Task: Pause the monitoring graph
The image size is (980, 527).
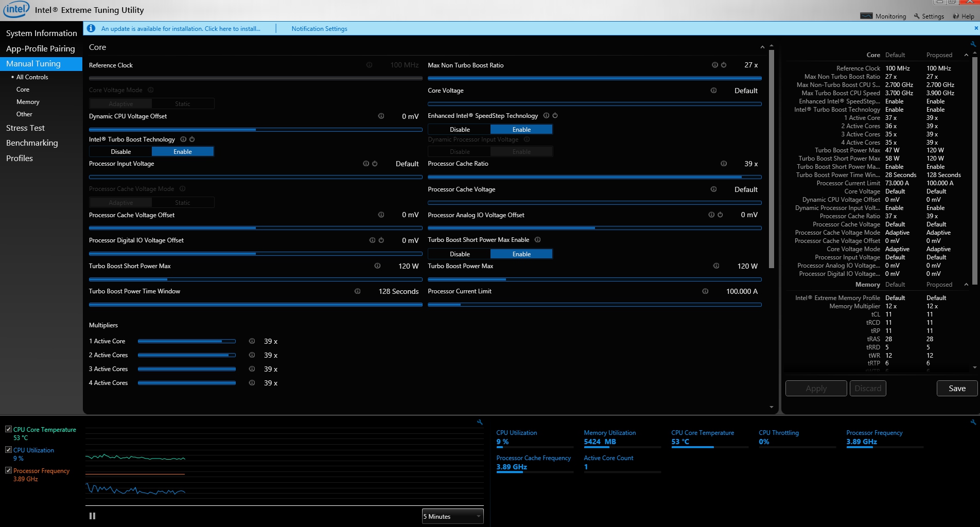Action: tap(93, 516)
